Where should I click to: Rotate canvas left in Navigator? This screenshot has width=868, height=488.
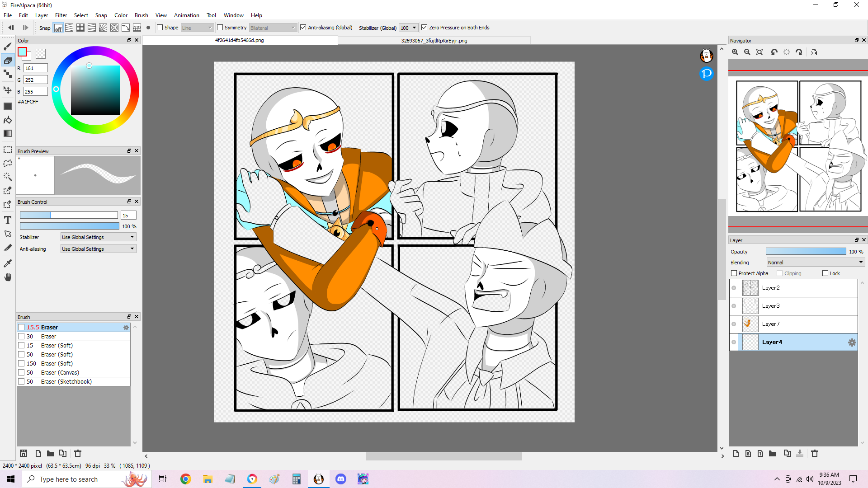pyautogui.click(x=774, y=52)
